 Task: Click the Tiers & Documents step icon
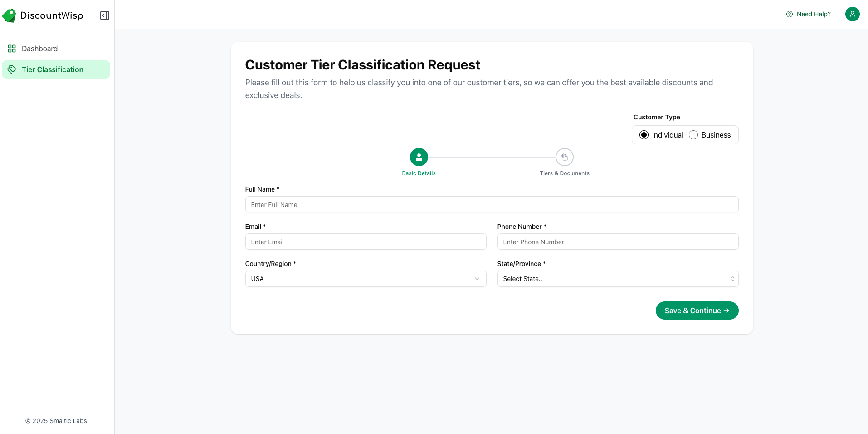pos(564,157)
